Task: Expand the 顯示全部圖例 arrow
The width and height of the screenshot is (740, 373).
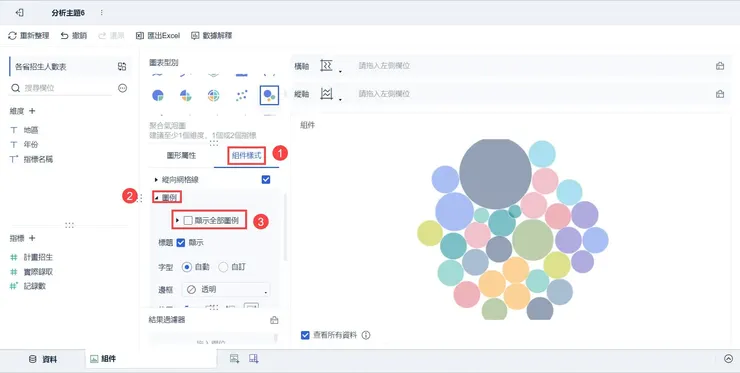Action: pyautogui.click(x=177, y=220)
